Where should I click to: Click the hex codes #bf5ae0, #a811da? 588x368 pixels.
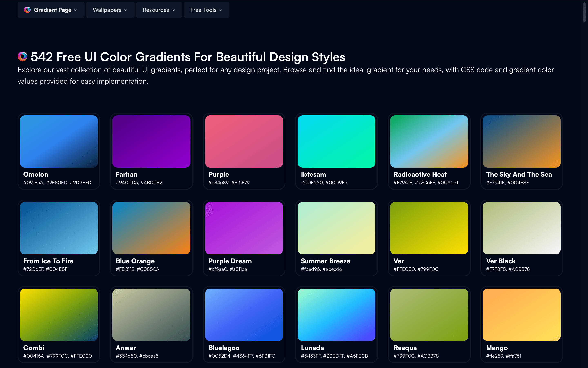(228, 269)
